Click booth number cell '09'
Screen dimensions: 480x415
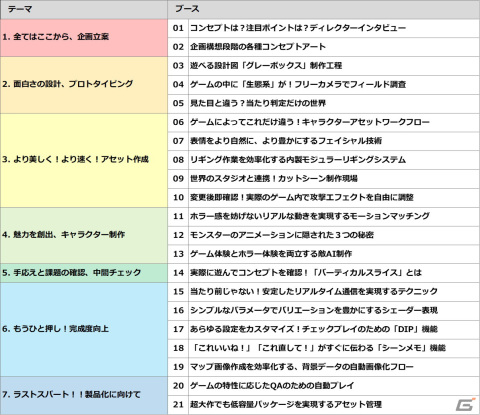pos(178,179)
